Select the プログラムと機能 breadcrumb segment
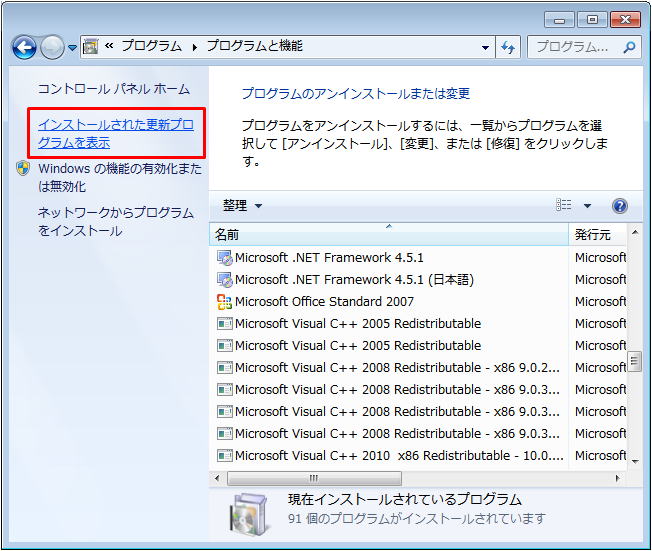Viewport: 652px width, 551px height. (x=254, y=46)
